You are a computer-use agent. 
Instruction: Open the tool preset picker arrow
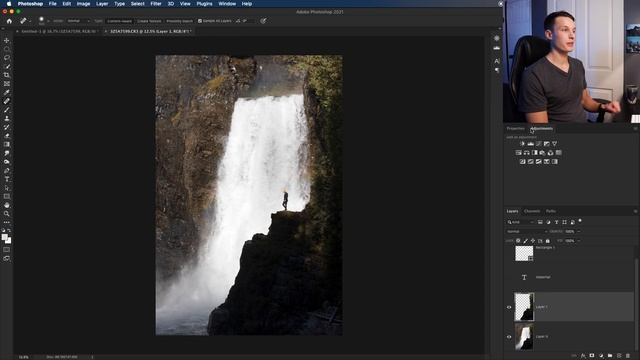[x=30, y=21]
